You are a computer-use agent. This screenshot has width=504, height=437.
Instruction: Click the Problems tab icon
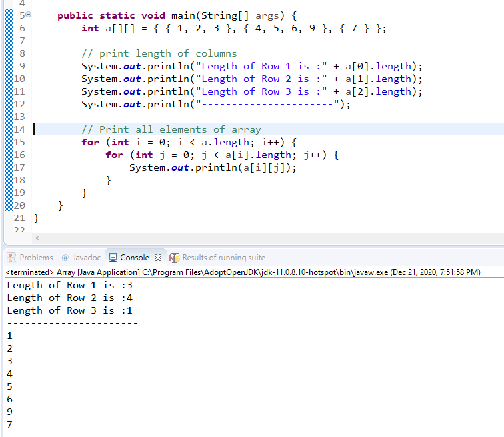[x=11, y=258]
